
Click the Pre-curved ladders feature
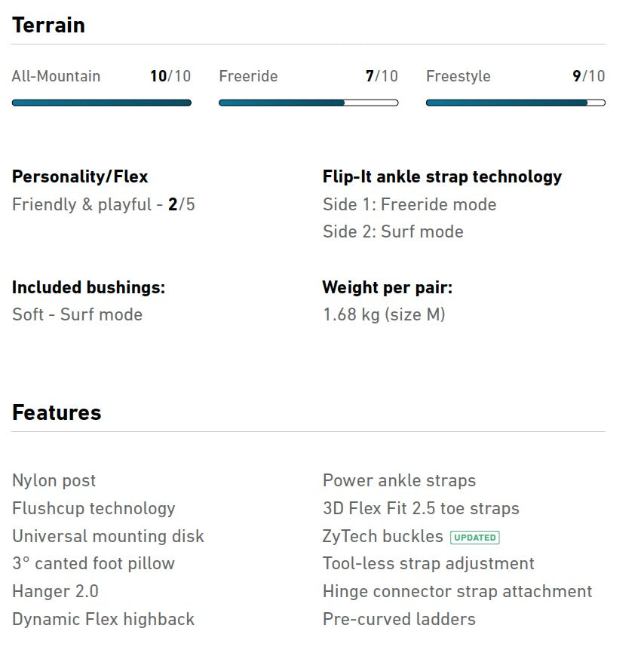coord(399,619)
